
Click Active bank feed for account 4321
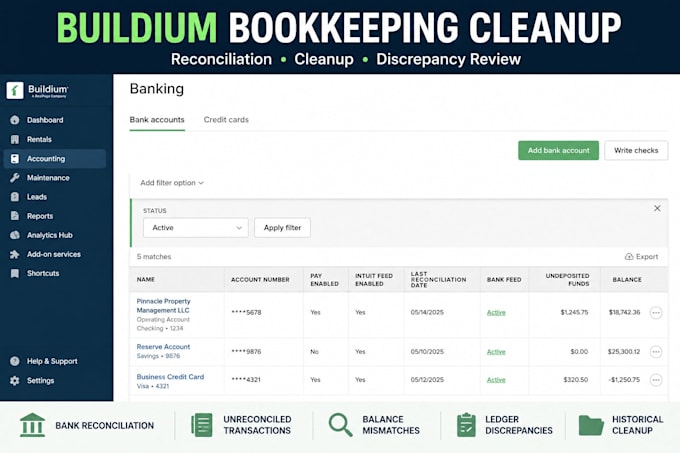[x=496, y=380]
